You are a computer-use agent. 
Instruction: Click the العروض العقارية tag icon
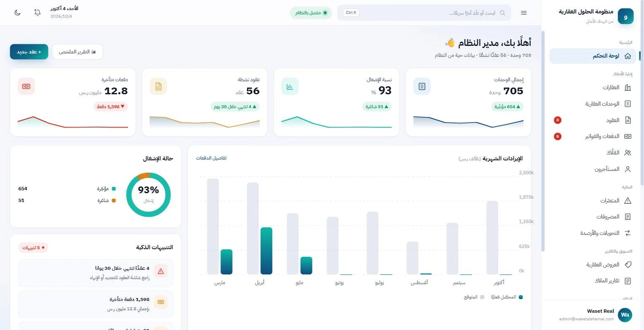pyautogui.click(x=628, y=265)
